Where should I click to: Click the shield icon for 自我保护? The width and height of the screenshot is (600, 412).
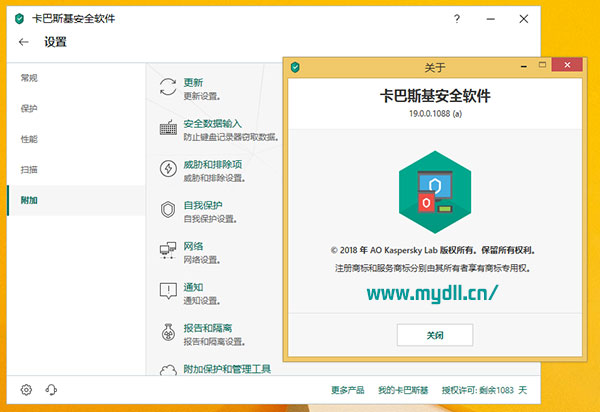pyautogui.click(x=168, y=210)
